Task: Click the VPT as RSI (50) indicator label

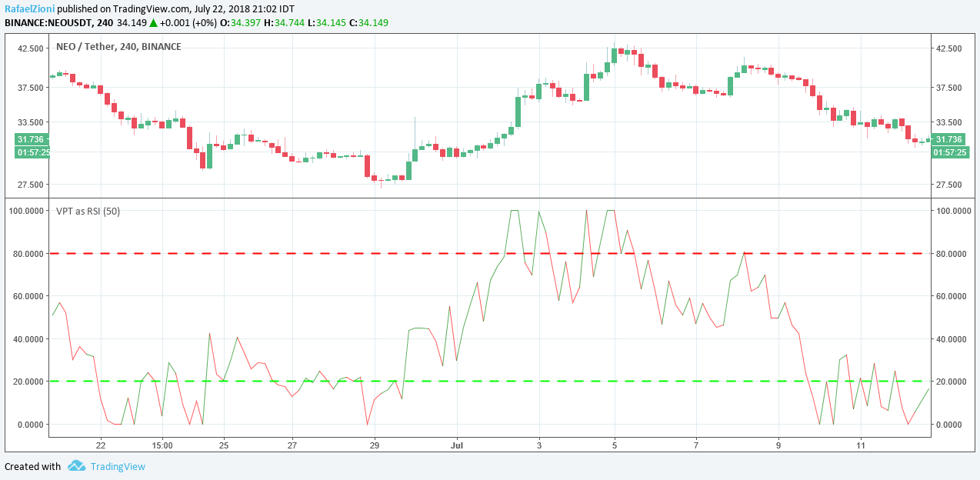Action: point(88,211)
